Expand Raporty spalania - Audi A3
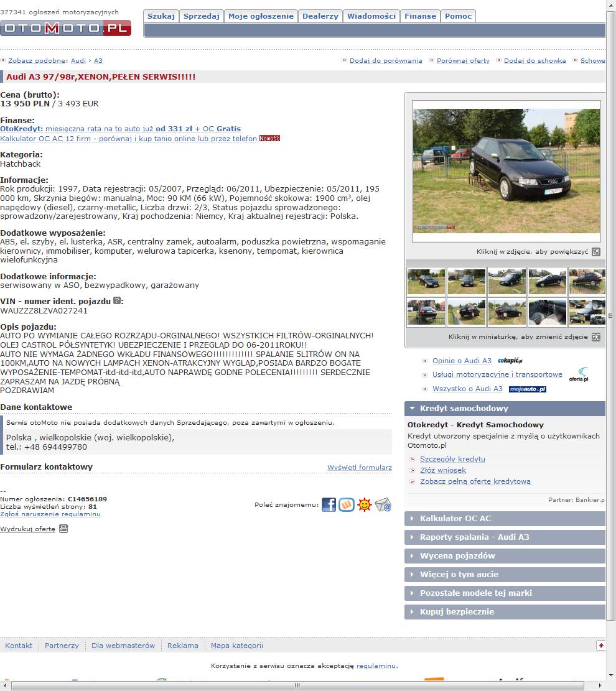The width and height of the screenshot is (616, 691). 505,537
